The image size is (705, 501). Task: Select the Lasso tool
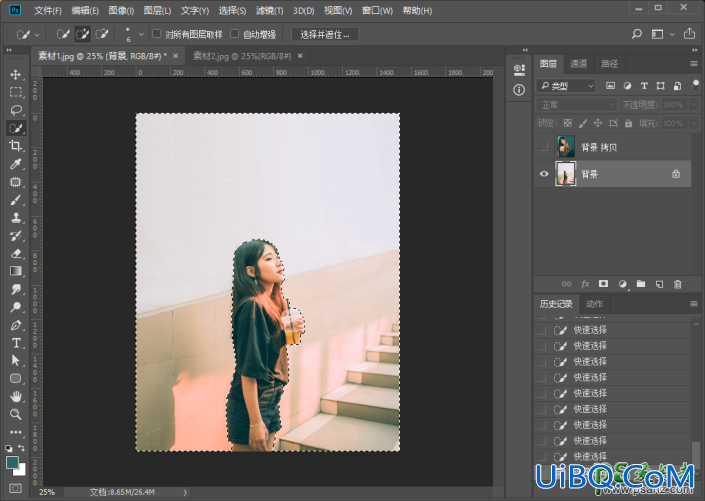(16, 110)
